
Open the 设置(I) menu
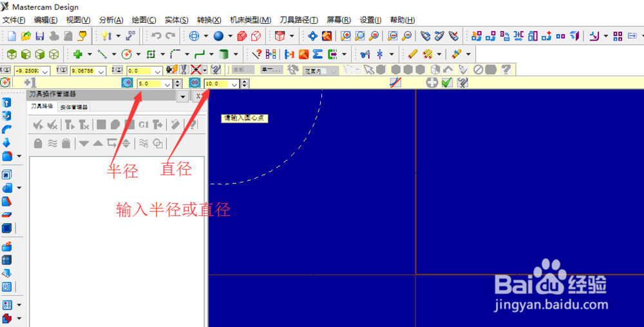click(x=370, y=20)
